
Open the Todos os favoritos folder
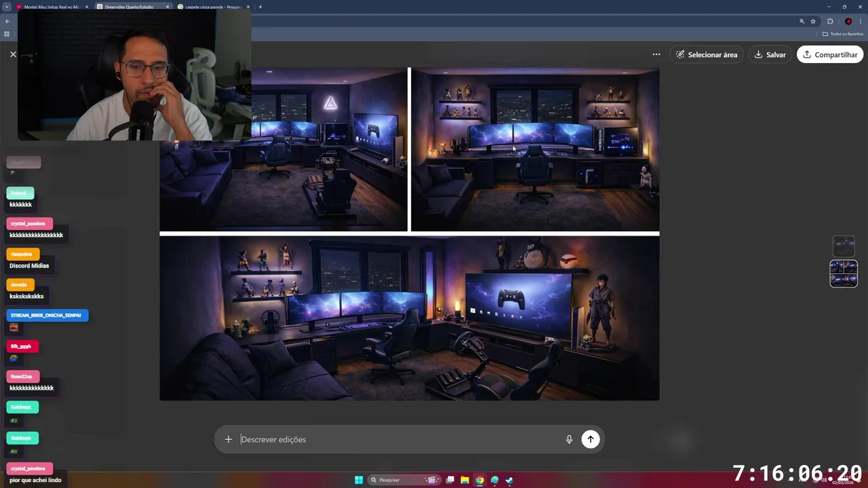point(843,34)
